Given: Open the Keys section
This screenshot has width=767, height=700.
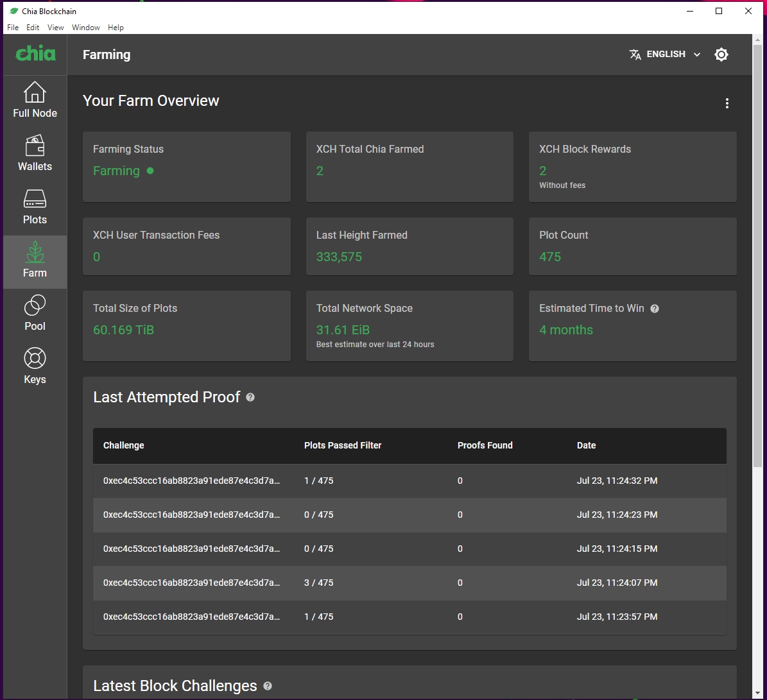Looking at the screenshot, I should click(x=35, y=366).
